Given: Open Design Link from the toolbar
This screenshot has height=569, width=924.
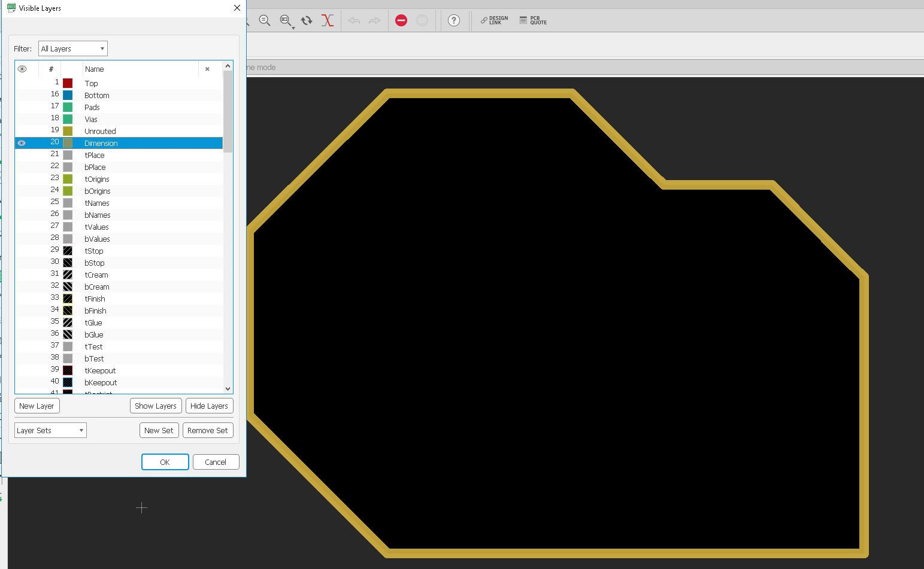Looking at the screenshot, I should point(494,20).
